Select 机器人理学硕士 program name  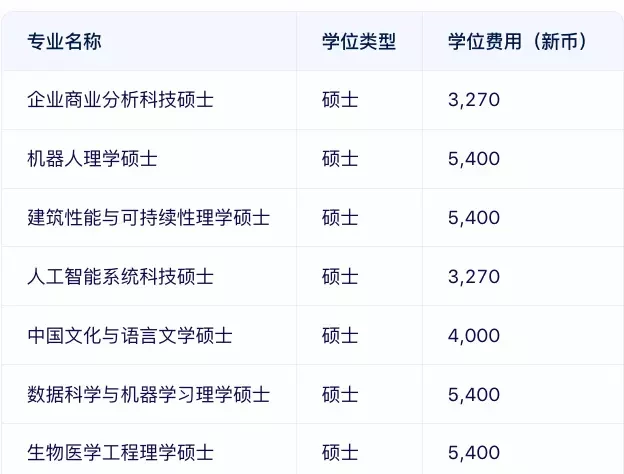[x=92, y=159]
